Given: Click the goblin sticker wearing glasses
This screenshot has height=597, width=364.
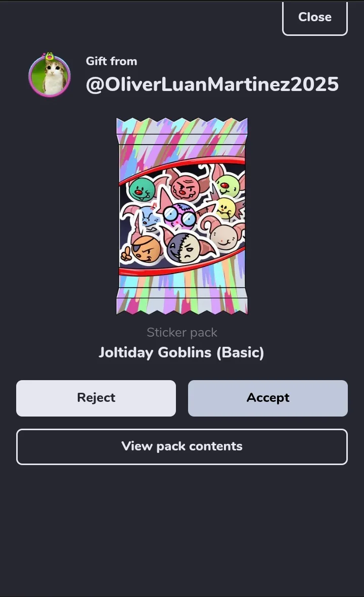Looking at the screenshot, I should click(x=179, y=215).
